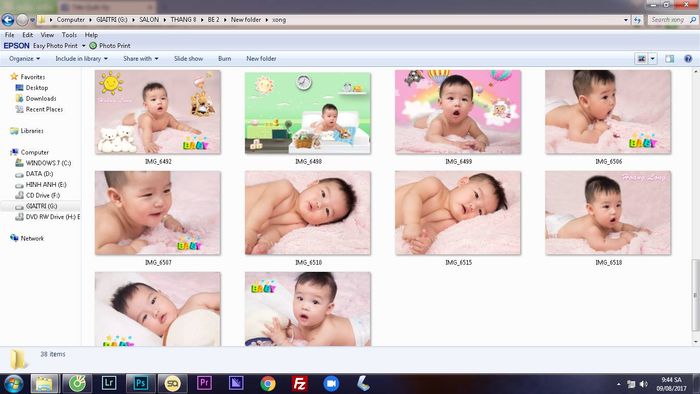
Task: Click the Forward navigation arrow
Action: [x=22, y=20]
